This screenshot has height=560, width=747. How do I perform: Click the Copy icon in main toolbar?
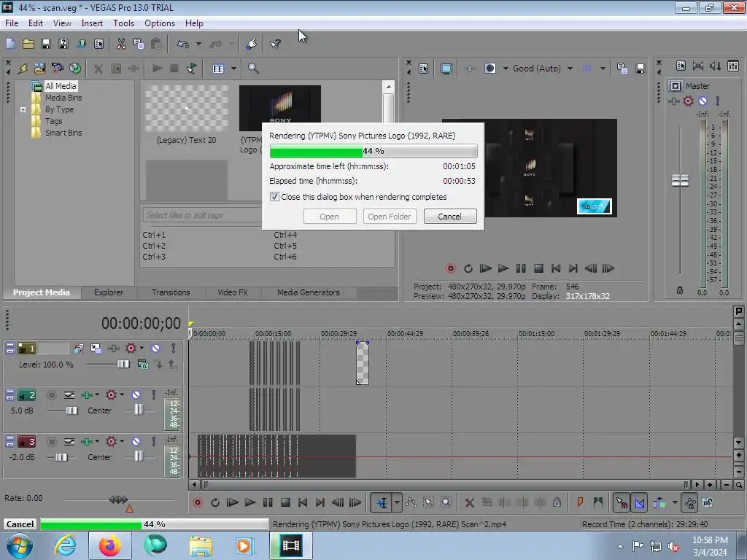[x=139, y=44]
